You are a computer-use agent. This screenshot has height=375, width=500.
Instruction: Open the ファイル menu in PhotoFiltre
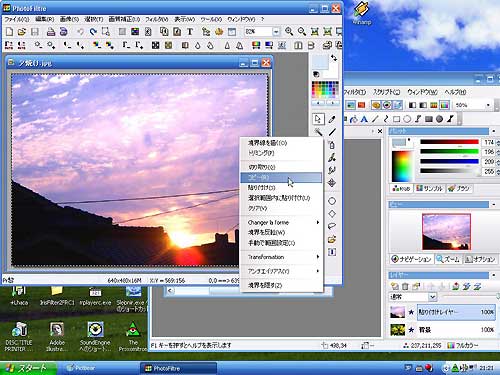click(17, 20)
